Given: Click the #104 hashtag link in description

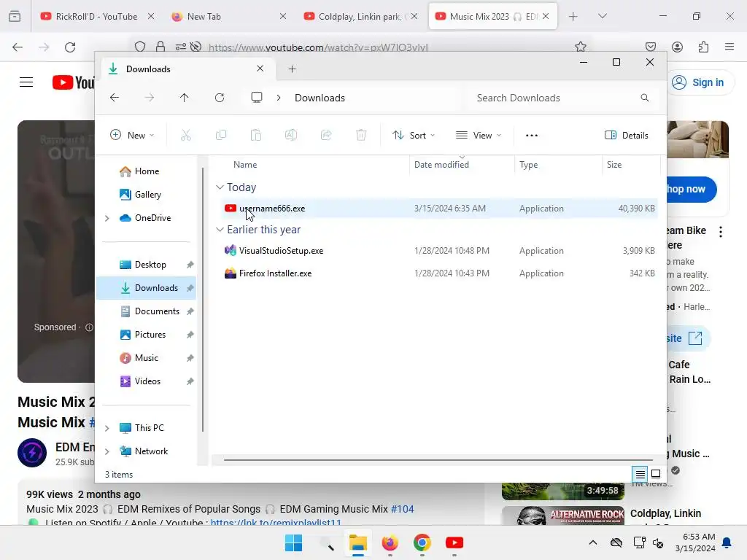Looking at the screenshot, I should coord(403,509).
